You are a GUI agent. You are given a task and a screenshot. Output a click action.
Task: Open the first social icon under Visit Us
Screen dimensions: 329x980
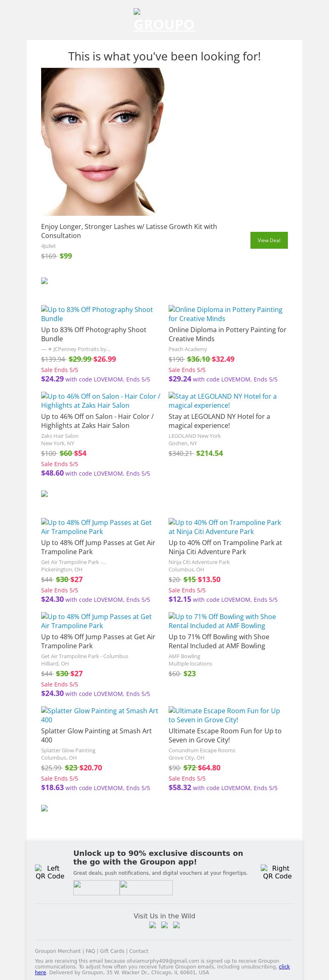(x=153, y=925)
